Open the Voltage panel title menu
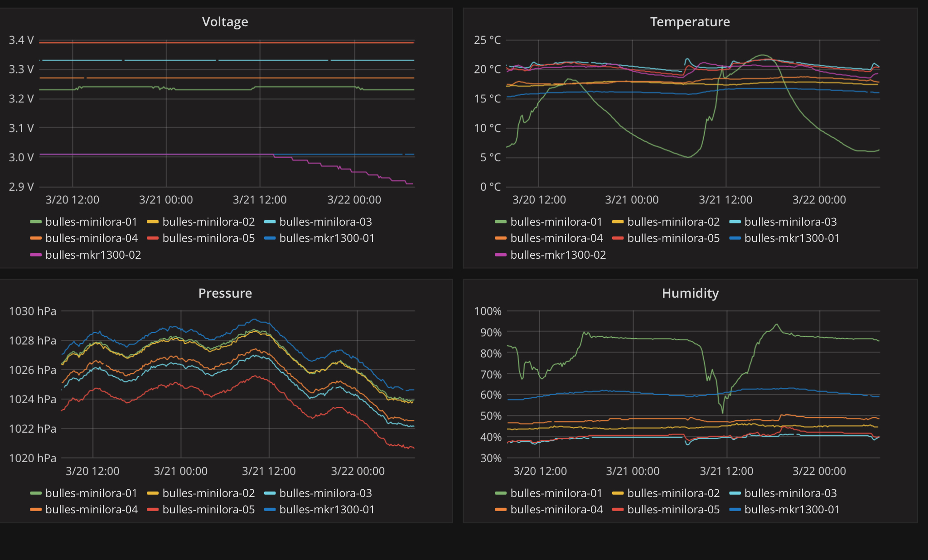Image resolution: width=928 pixels, height=560 pixels. [225, 22]
